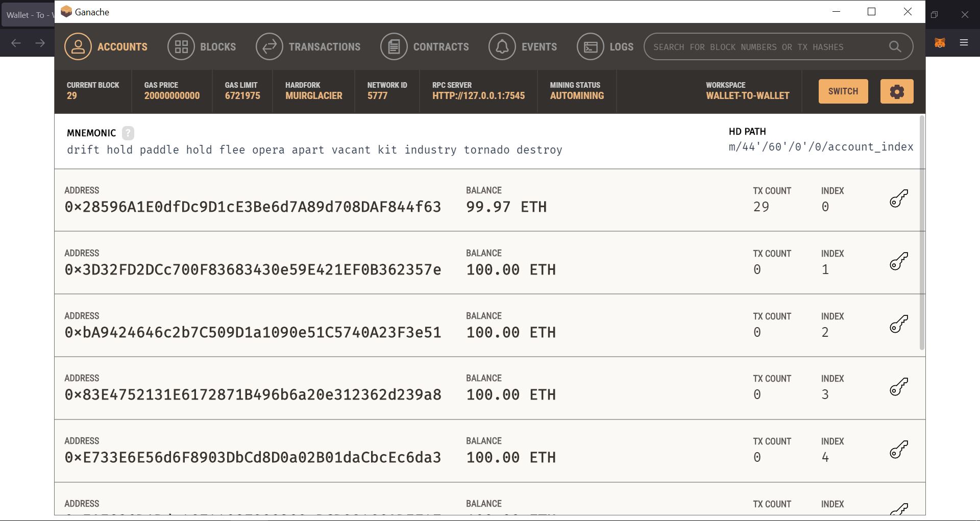Go to the Contracts tab
The image size is (980, 521).
[x=425, y=46]
